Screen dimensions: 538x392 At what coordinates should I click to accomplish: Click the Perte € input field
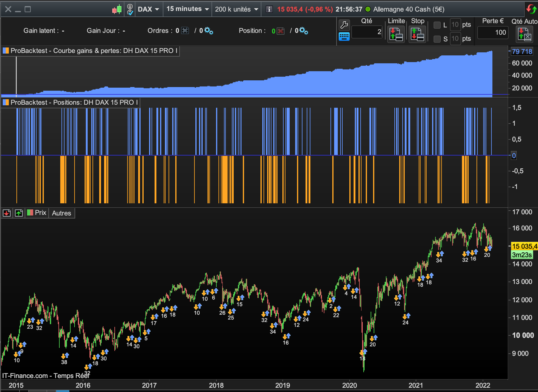[493, 33]
